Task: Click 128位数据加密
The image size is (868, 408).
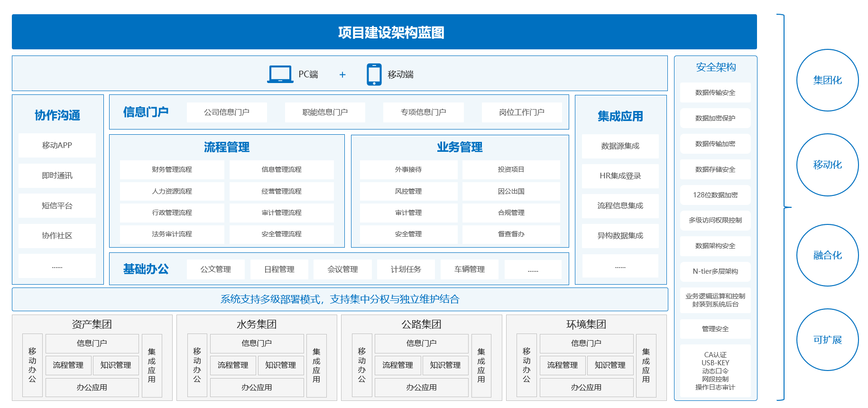Action: coord(715,195)
